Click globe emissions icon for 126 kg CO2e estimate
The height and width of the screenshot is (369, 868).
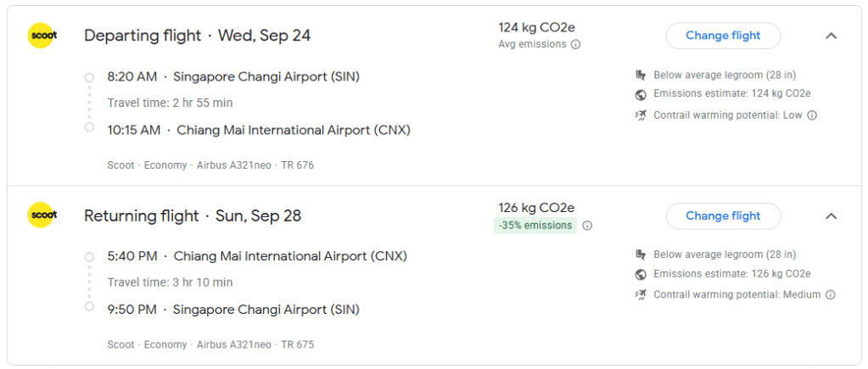point(641,274)
